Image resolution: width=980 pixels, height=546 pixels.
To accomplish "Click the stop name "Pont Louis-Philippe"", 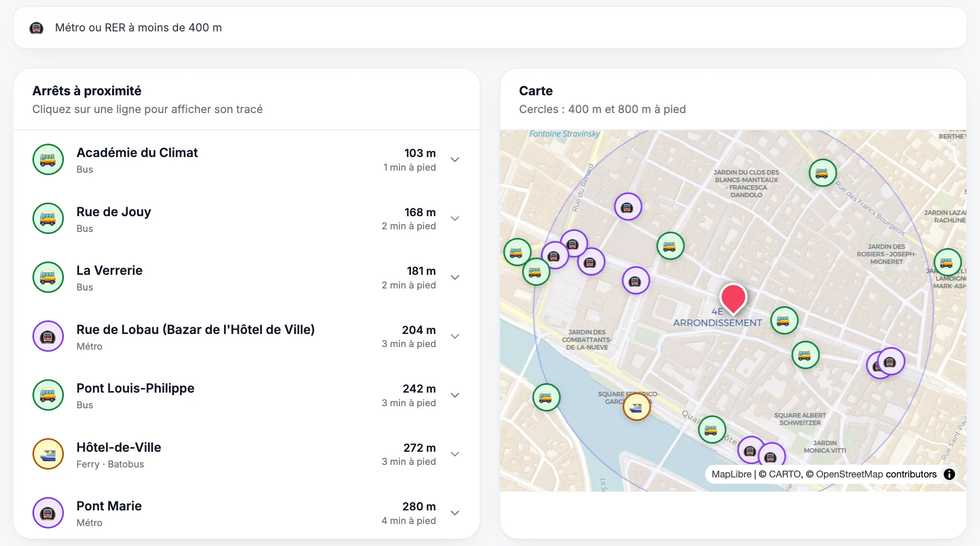I will [136, 388].
